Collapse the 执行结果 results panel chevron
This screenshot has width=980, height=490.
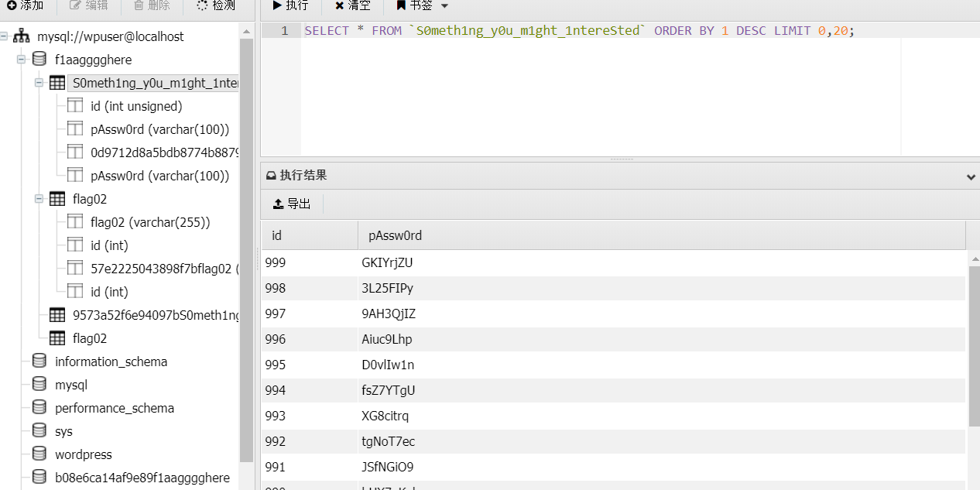(x=971, y=177)
